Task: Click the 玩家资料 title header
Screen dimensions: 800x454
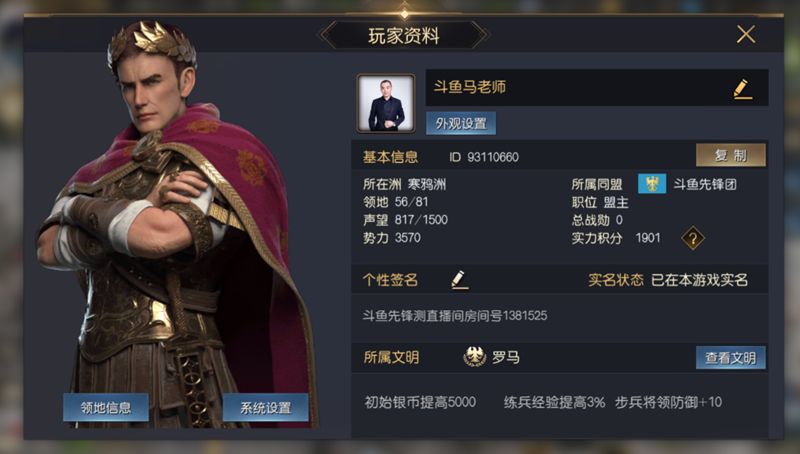Action: (404, 36)
